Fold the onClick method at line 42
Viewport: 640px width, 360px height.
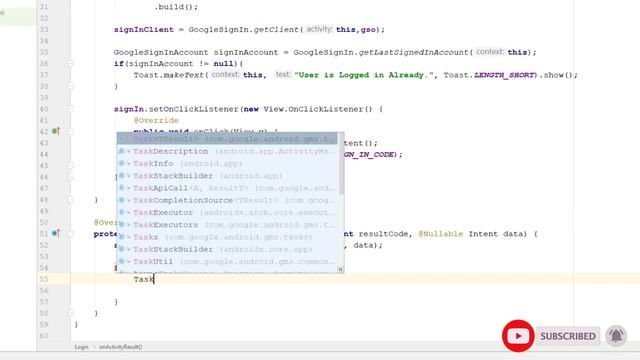coord(70,131)
